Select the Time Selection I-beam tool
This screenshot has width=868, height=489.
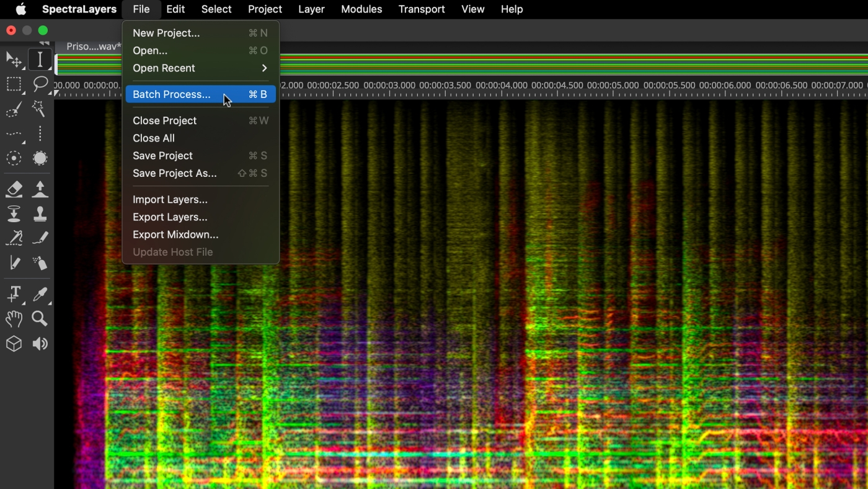point(40,60)
